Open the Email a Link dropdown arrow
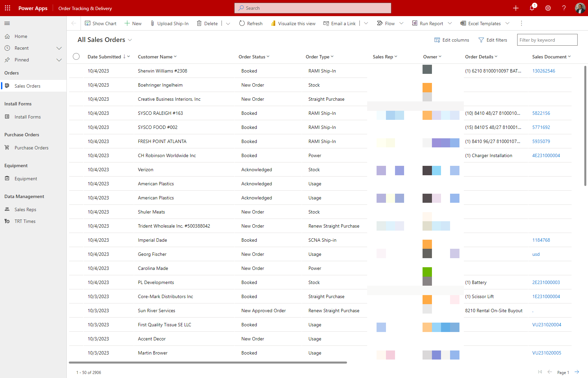The height and width of the screenshot is (378, 588). point(366,23)
